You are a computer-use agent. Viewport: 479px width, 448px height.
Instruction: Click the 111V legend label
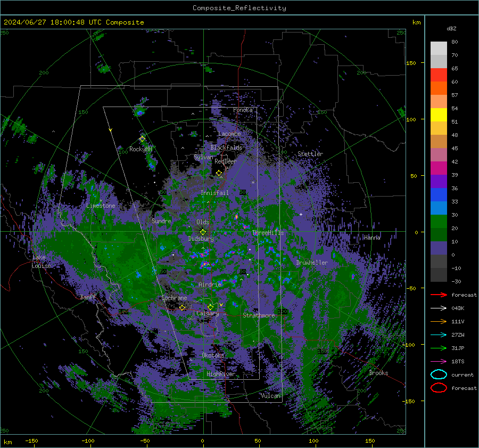click(x=458, y=321)
